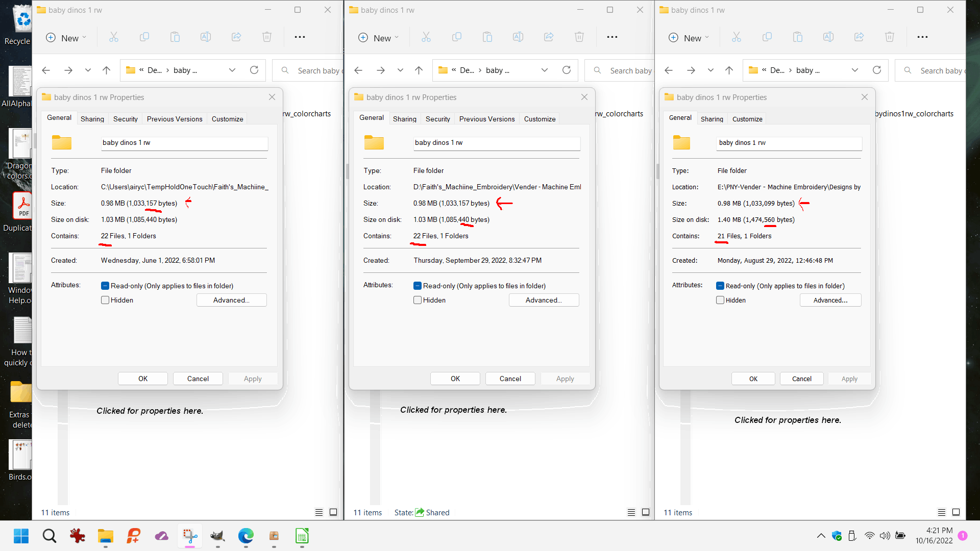The image size is (980, 551).
Task: Open File Explorer from taskbar
Action: click(x=106, y=536)
